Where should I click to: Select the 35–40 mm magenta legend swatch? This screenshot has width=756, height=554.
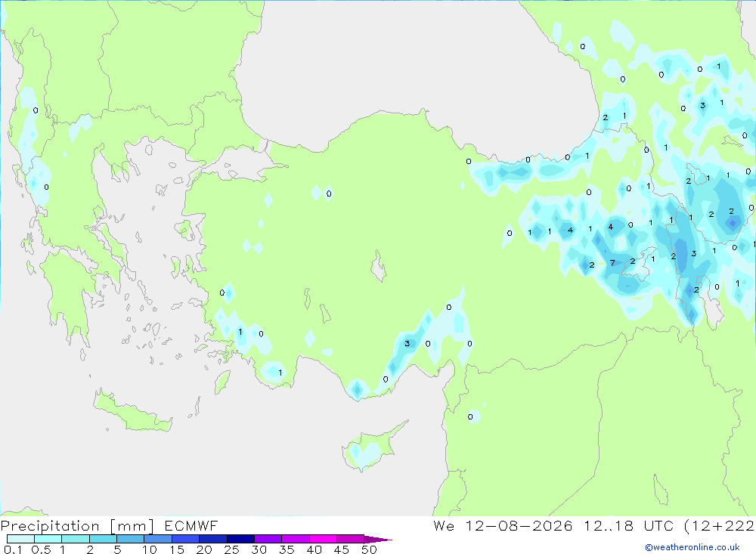coord(296,539)
